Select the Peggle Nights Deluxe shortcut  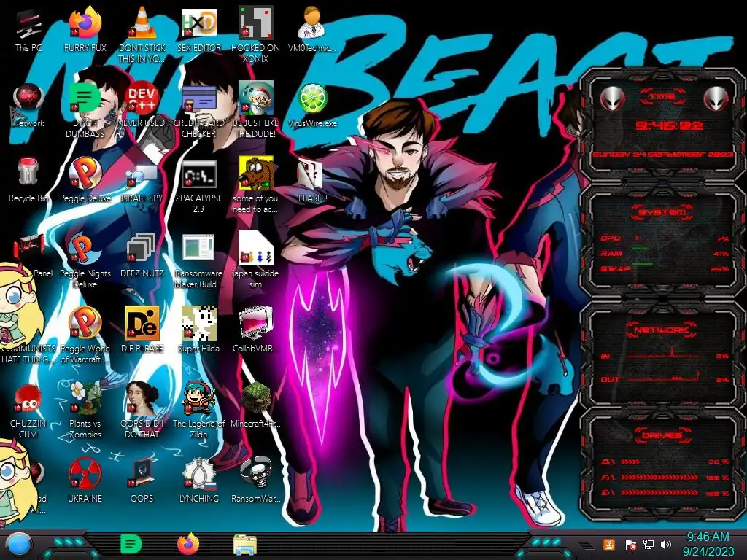pos(85,261)
